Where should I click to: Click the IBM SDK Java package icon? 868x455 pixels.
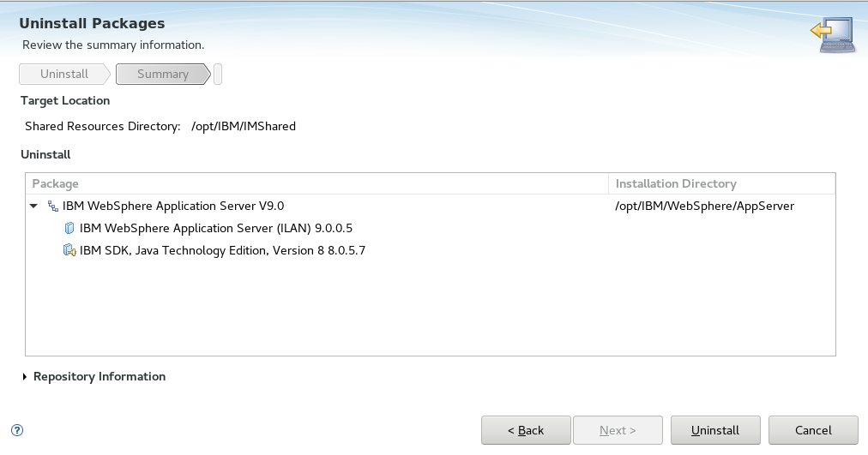coord(69,250)
